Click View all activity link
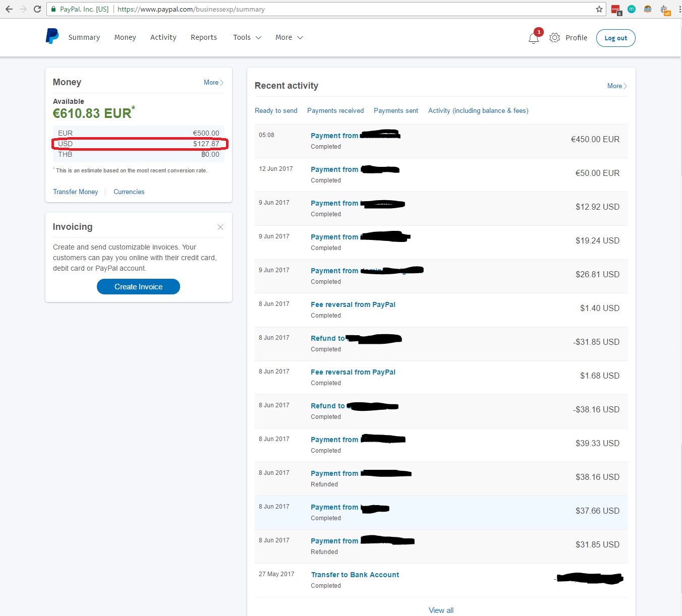 pyautogui.click(x=441, y=610)
